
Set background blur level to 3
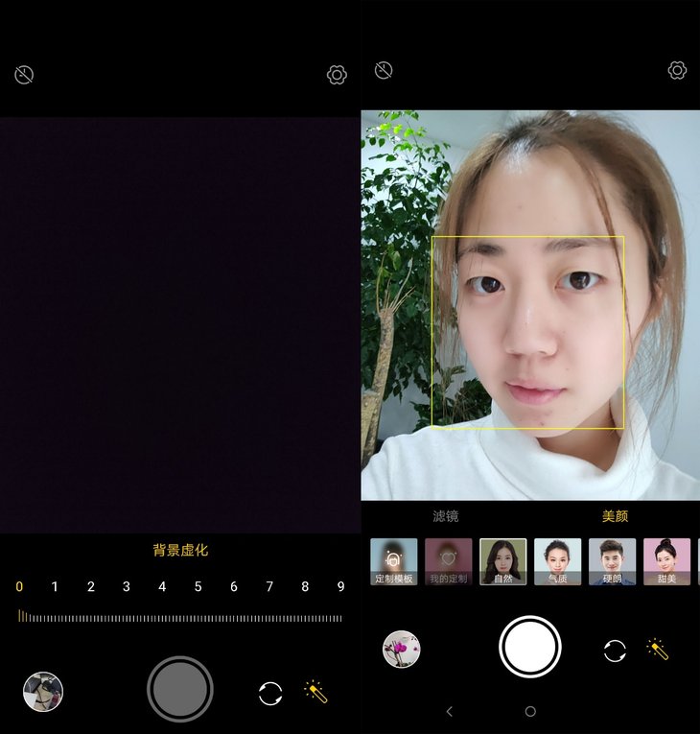pyautogui.click(x=127, y=586)
